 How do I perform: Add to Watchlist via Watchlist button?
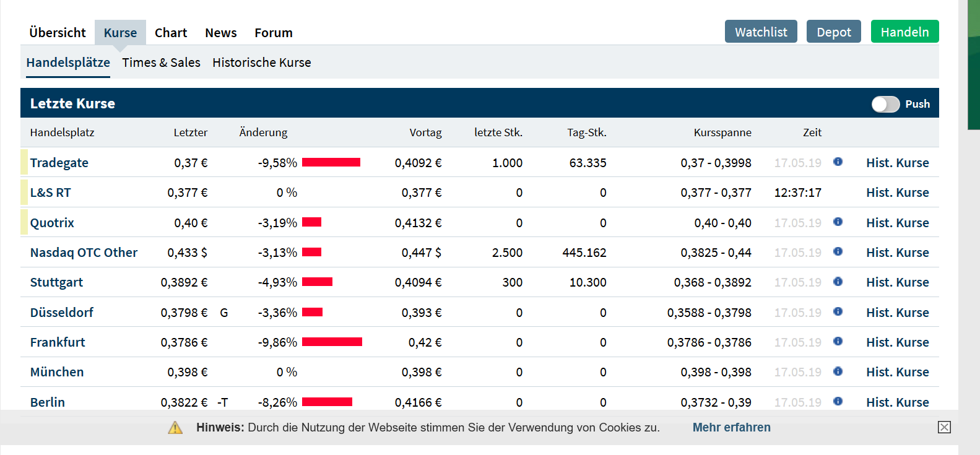(761, 32)
